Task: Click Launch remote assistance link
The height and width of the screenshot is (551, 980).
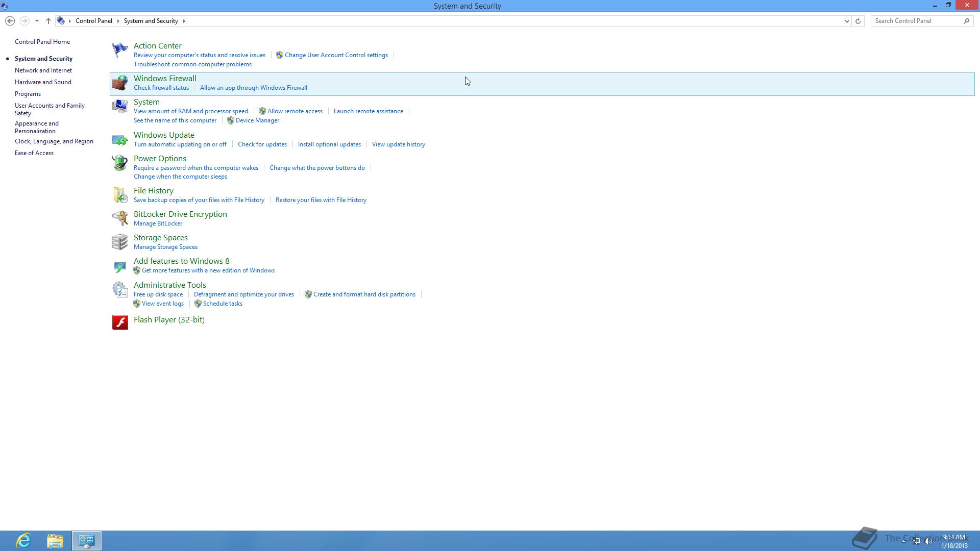Action: 369,111
